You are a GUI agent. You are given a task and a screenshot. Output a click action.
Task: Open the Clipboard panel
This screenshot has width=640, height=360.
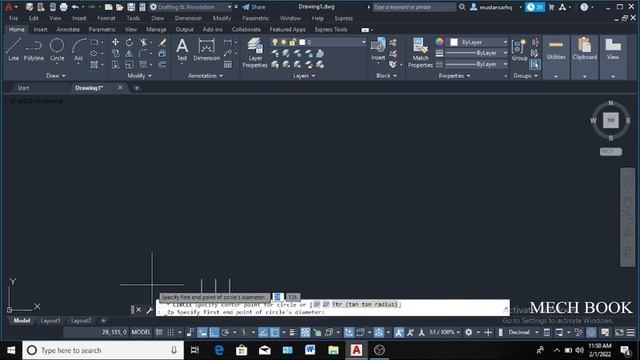[x=584, y=57]
